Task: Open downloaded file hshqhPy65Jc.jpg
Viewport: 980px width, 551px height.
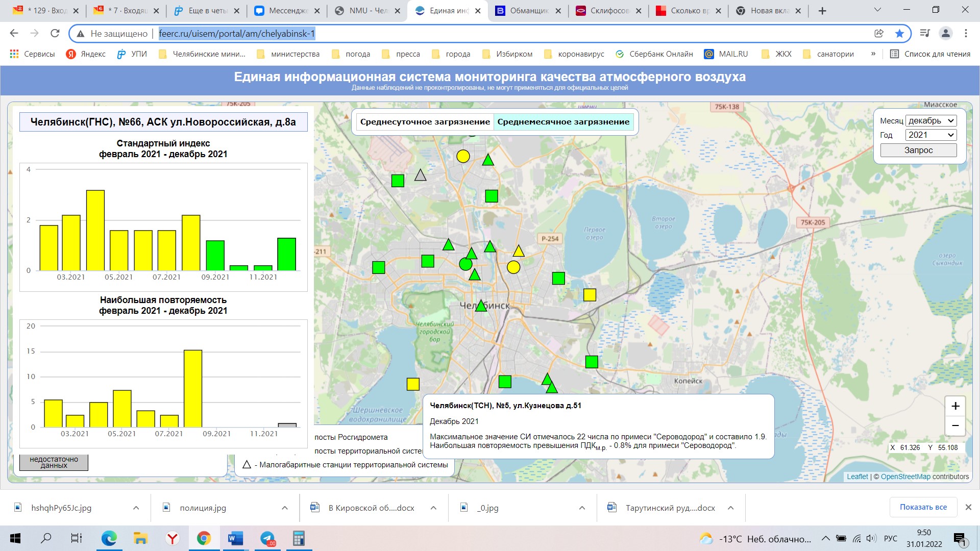Action: point(61,508)
